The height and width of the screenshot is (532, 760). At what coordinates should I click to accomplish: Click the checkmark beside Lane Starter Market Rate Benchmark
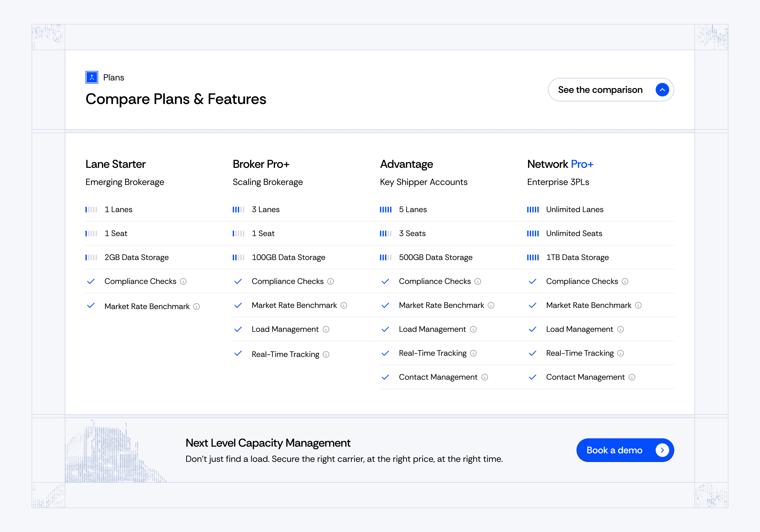coord(91,305)
